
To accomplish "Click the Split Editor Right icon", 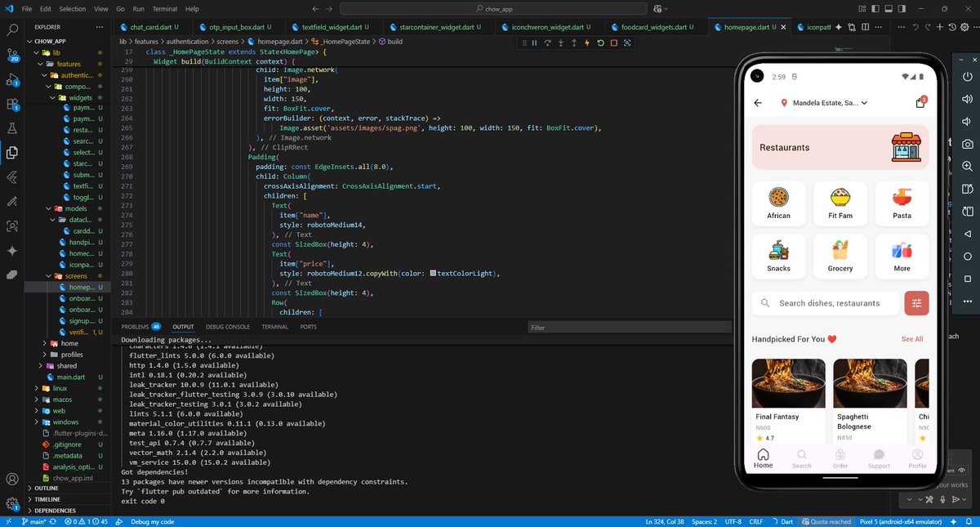I will click(867, 27).
